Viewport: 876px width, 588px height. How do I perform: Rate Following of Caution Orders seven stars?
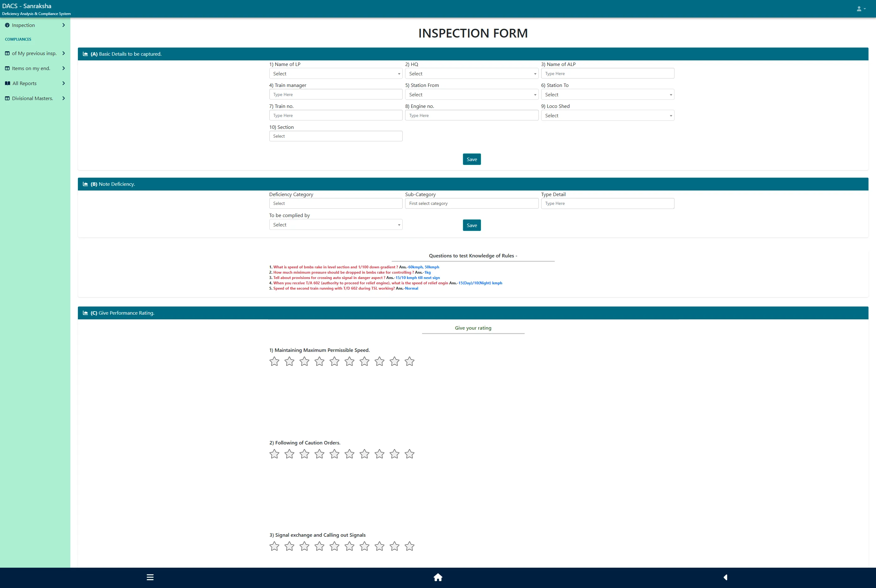tap(364, 454)
